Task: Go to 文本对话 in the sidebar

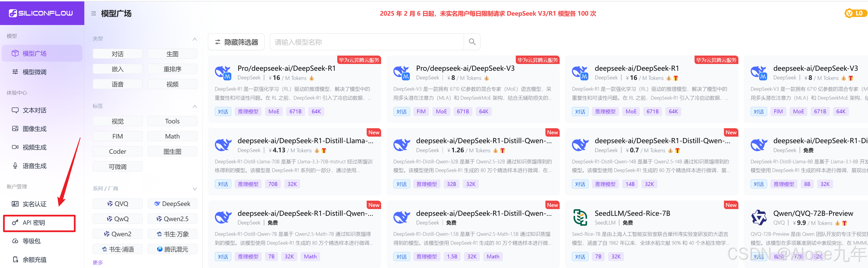Action: tap(34, 110)
